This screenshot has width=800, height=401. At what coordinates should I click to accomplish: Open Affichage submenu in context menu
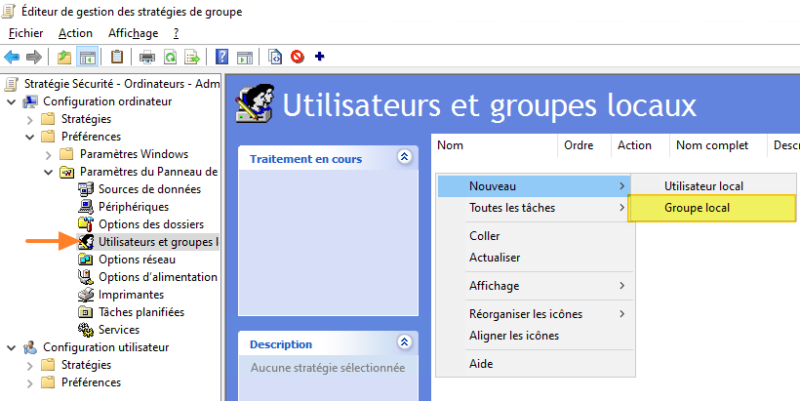[534, 286]
